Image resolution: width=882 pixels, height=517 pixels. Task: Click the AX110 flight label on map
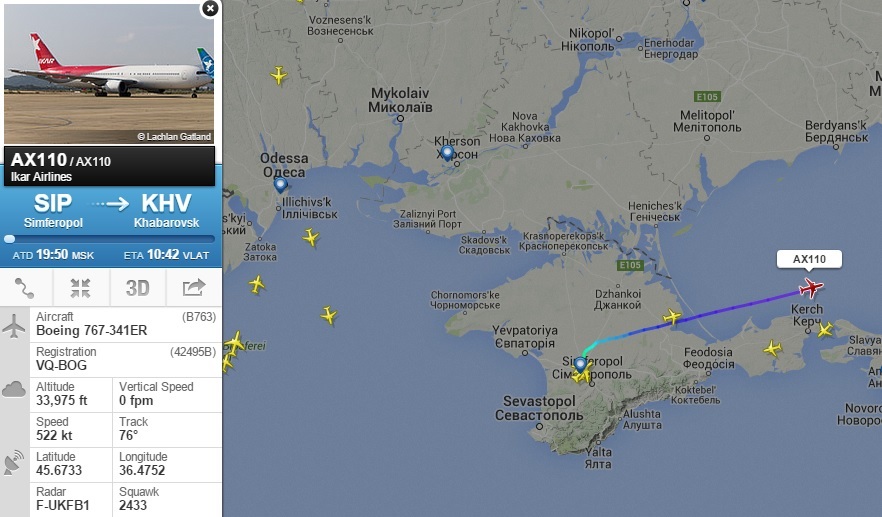tap(809, 259)
